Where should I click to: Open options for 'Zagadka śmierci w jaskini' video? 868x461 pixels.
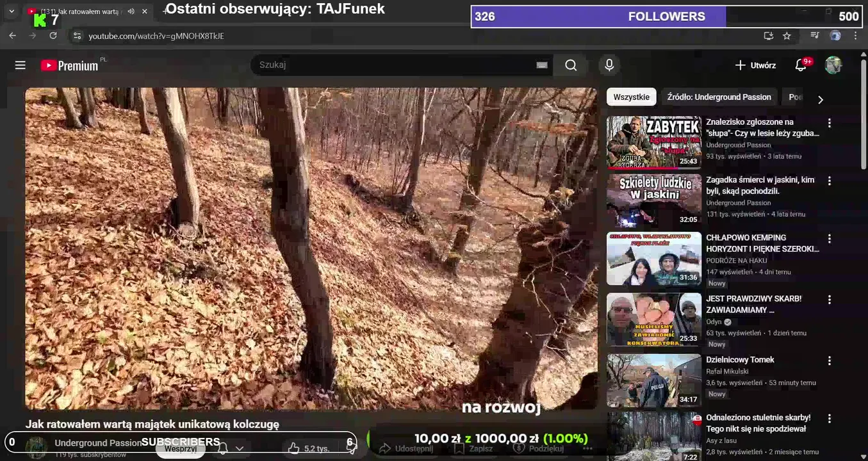coord(830,181)
